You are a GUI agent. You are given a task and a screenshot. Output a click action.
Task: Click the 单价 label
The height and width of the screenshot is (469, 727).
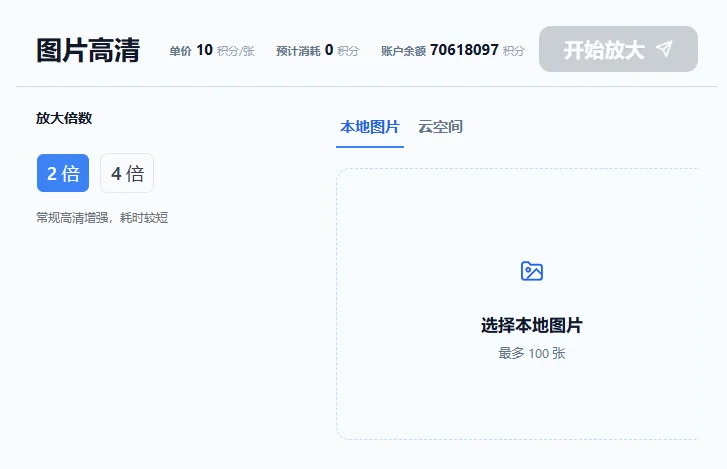[180, 51]
